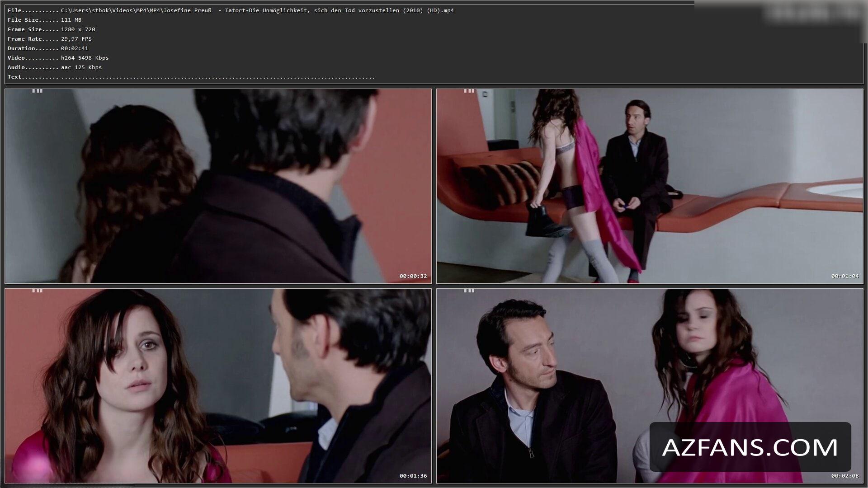Click the 00:02:08 timestamp label
The width and height of the screenshot is (868, 488).
pos(845,476)
